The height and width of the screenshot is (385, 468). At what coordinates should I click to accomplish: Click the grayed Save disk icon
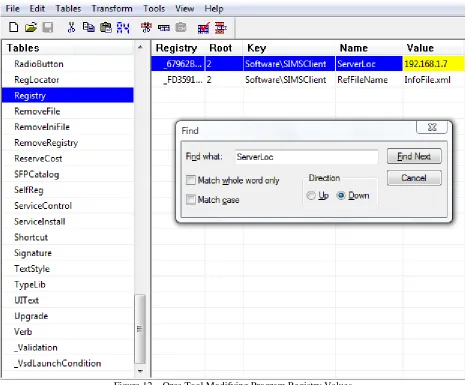click(48, 27)
